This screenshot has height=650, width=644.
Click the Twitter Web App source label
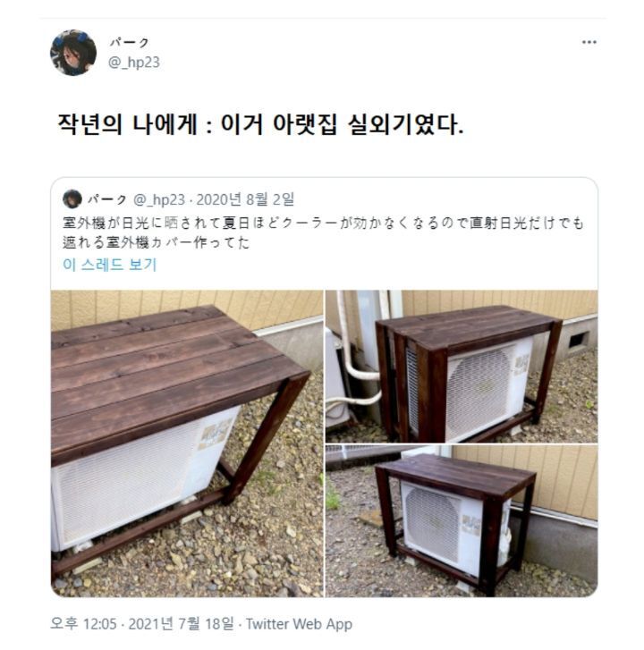pyautogui.click(x=299, y=624)
